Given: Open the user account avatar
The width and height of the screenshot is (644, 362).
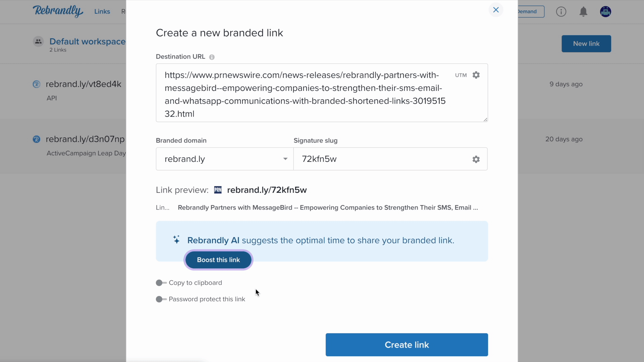Looking at the screenshot, I should [605, 12].
